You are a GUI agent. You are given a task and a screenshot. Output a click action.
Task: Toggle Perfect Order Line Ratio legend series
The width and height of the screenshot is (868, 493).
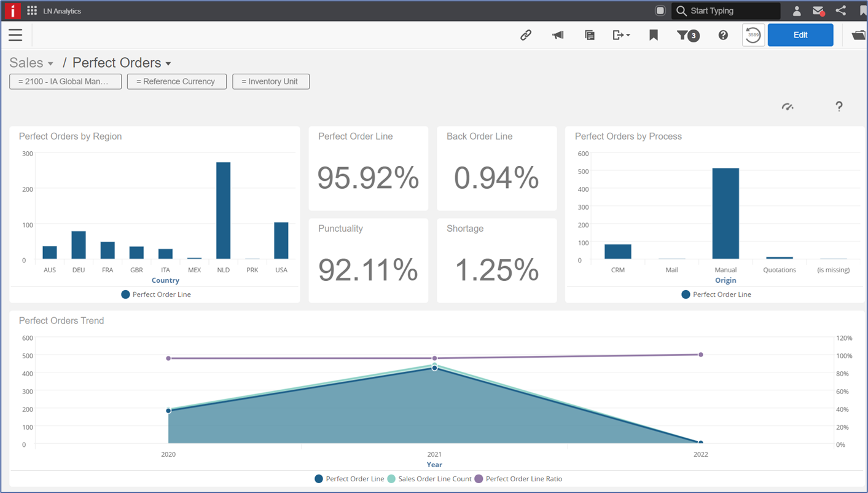tap(518, 479)
